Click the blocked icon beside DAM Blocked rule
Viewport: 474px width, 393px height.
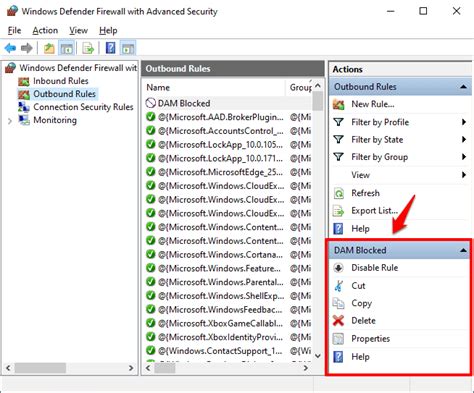point(151,103)
